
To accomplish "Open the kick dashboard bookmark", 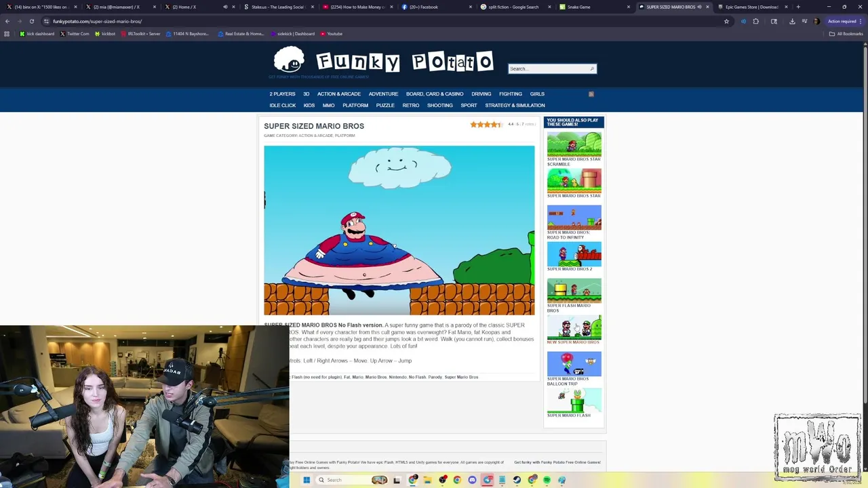I will pos(37,33).
